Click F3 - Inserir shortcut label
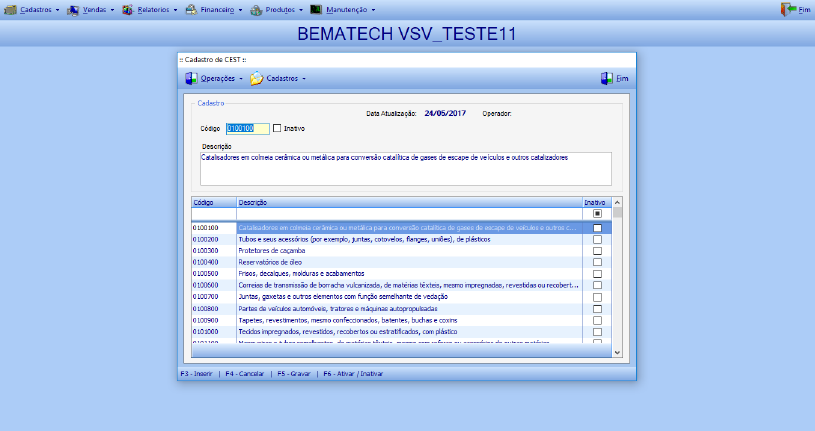This screenshot has width=815, height=431. pos(196,374)
